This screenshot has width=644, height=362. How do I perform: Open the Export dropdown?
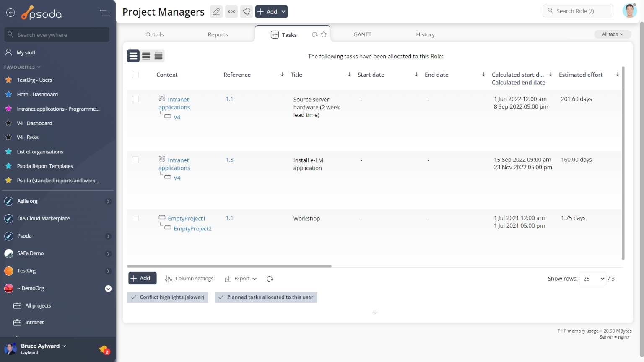tap(241, 279)
